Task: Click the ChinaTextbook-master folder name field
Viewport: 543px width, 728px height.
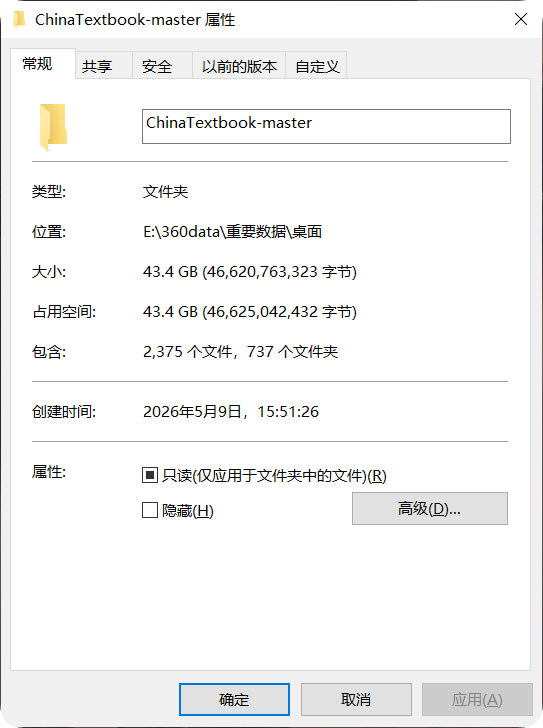Action: click(326, 126)
